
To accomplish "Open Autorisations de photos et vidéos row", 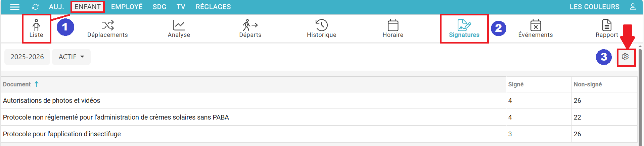I will point(52,100).
